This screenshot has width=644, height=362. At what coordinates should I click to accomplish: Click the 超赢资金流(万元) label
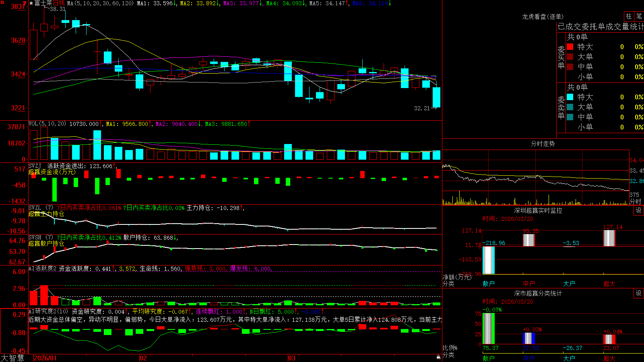point(52,172)
